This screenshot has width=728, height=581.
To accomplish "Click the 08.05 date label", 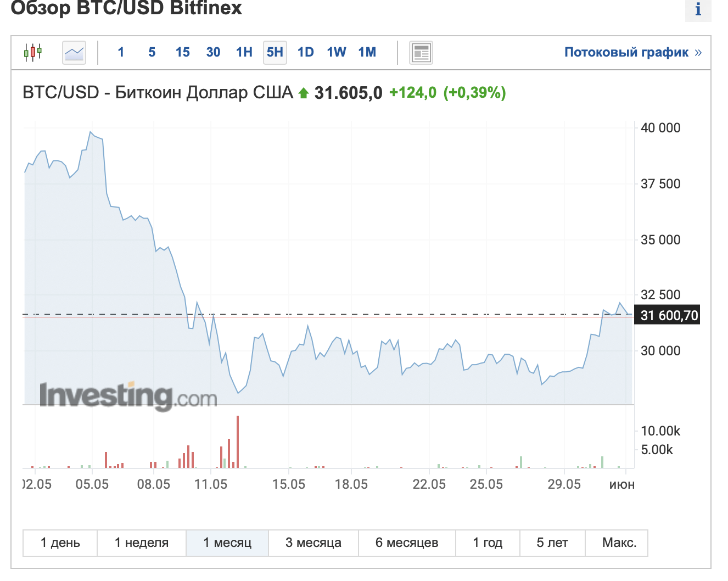I will tap(154, 484).
